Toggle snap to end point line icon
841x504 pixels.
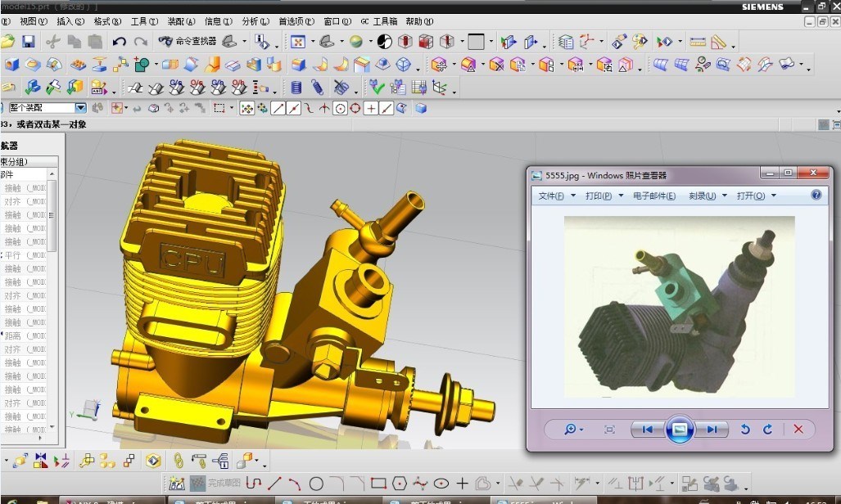click(278, 108)
